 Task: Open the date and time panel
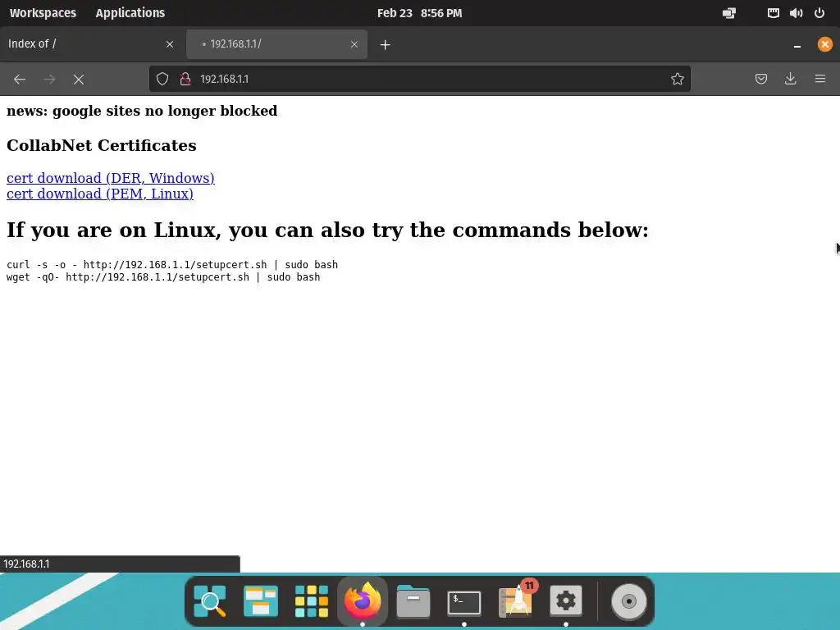pos(419,13)
